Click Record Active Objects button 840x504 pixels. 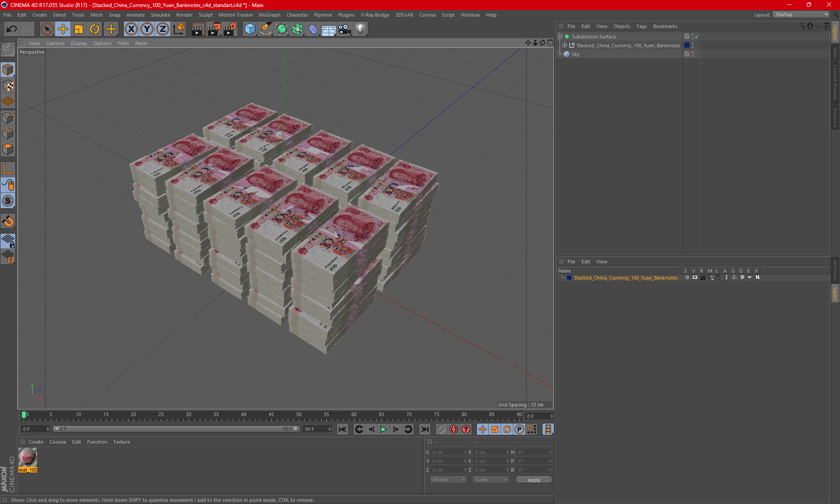point(441,429)
